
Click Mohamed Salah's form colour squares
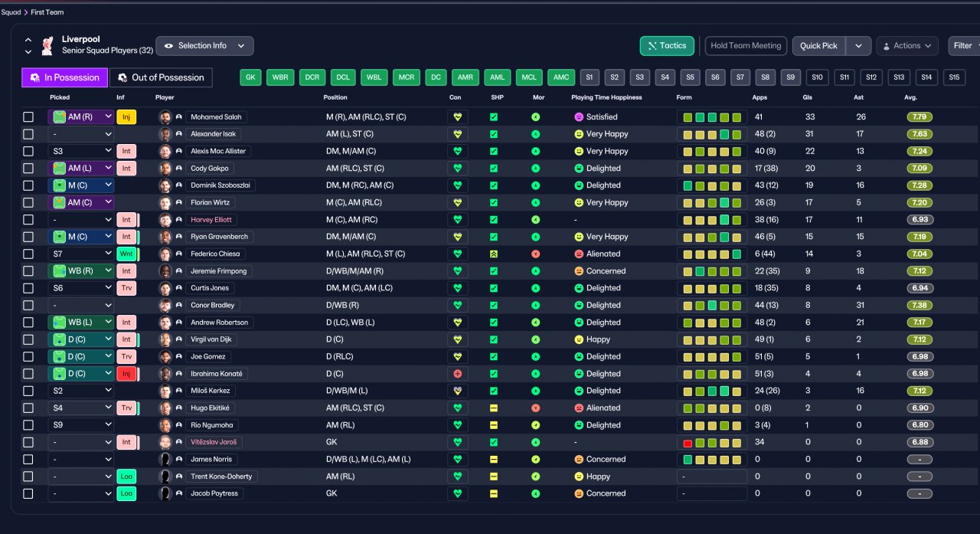[712, 117]
